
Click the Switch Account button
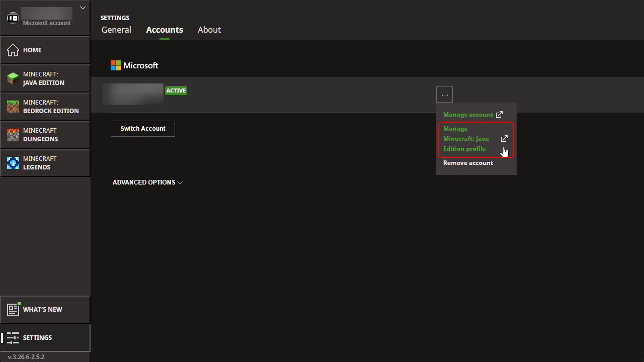(143, 129)
